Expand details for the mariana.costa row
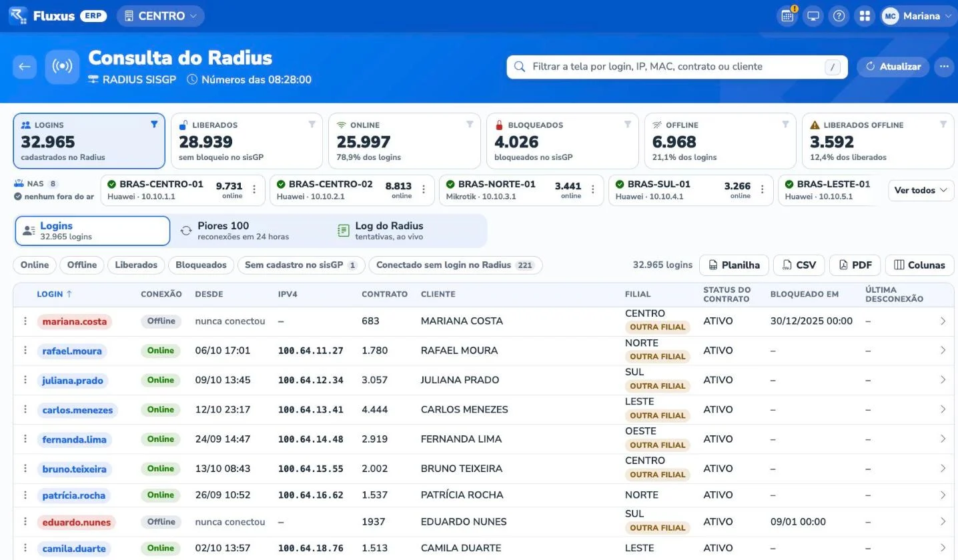 point(943,321)
